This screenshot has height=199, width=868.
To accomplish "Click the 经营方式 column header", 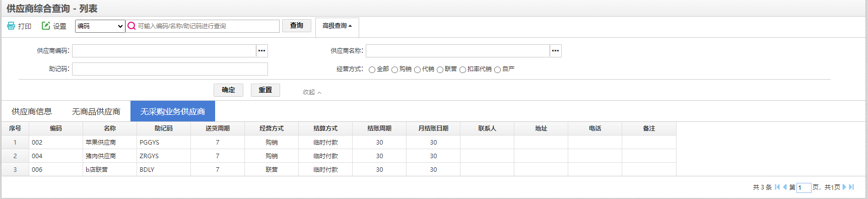I will tap(272, 128).
